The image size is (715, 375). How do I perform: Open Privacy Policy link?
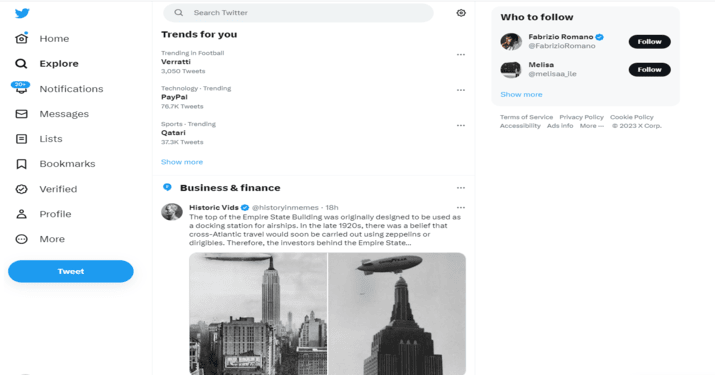pos(581,117)
